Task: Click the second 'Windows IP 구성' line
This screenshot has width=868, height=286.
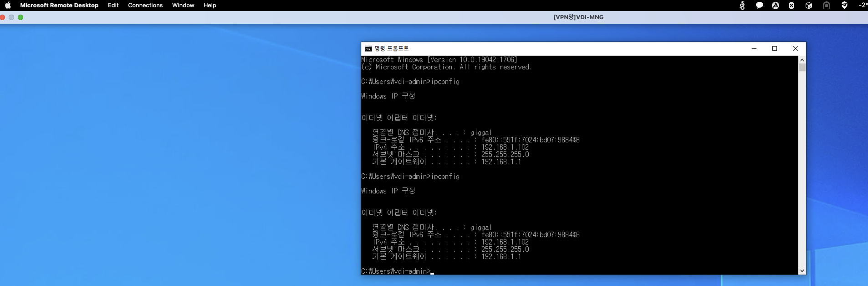Action: 388,191
